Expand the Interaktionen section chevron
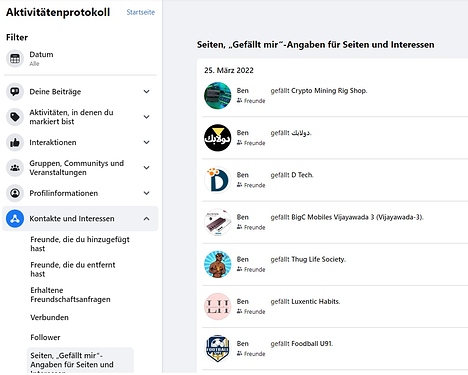Image resolution: width=468 pixels, height=375 pixels. click(x=146, y=142)
